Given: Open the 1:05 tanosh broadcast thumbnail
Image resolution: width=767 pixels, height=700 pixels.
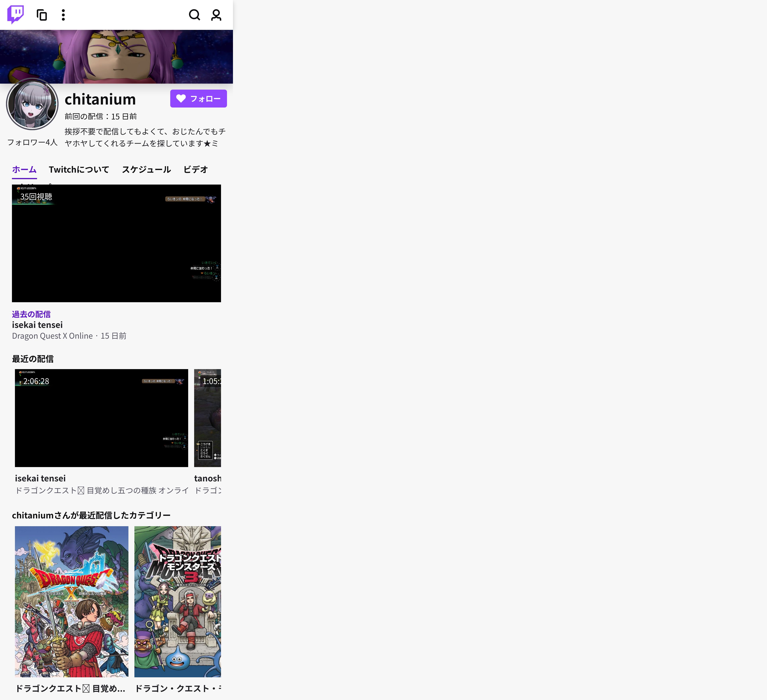Looking at the screenshot, I should click(208, 418).
